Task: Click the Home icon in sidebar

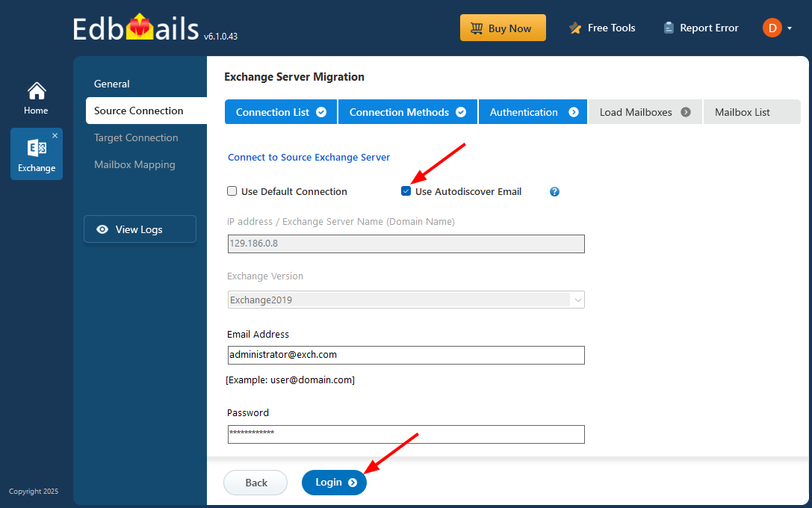Action: tap(37, 91)
